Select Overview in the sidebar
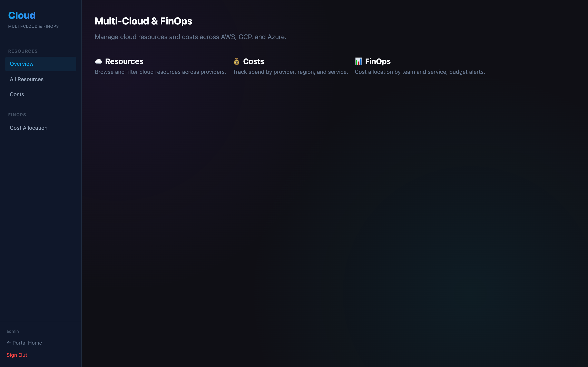The image size is (588, 367). click(x=22, y=64)
